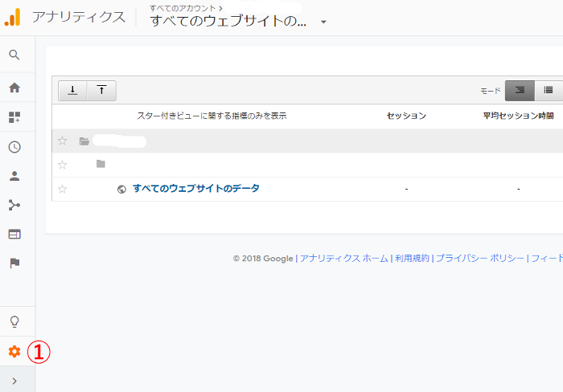The width and height of the screenshot is (563, 392).
Task: Star the property folder row
Action: pos(63,165)
